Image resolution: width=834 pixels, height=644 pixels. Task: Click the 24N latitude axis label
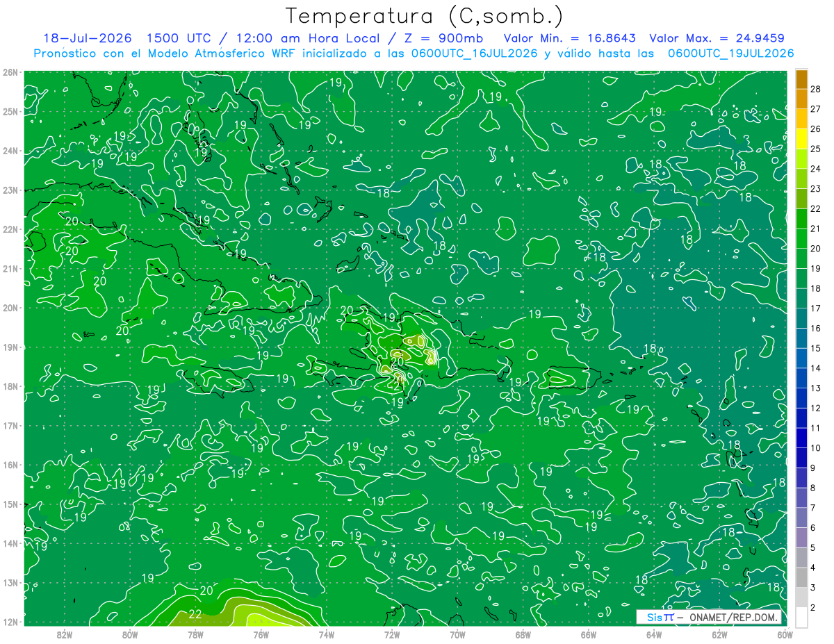point(10,151)
